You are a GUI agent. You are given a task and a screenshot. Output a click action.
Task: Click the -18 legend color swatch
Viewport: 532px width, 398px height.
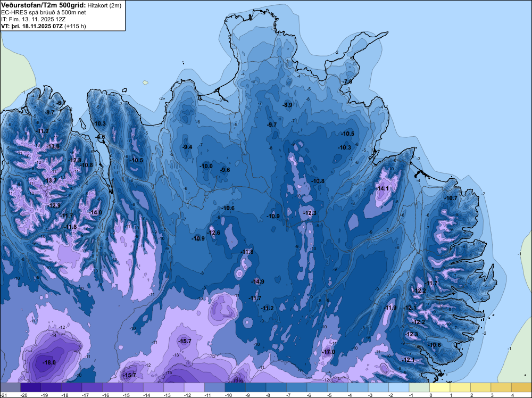[x=72, y=387]
